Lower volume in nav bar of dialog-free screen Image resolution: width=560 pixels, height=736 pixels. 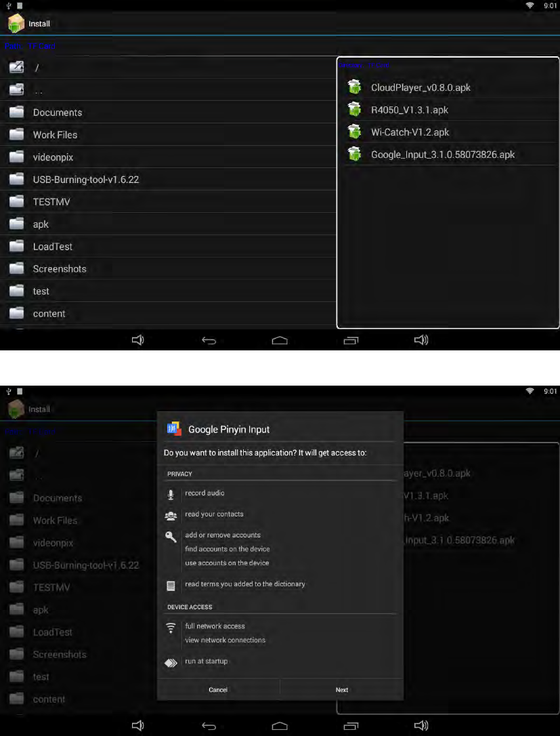[138, 340]
